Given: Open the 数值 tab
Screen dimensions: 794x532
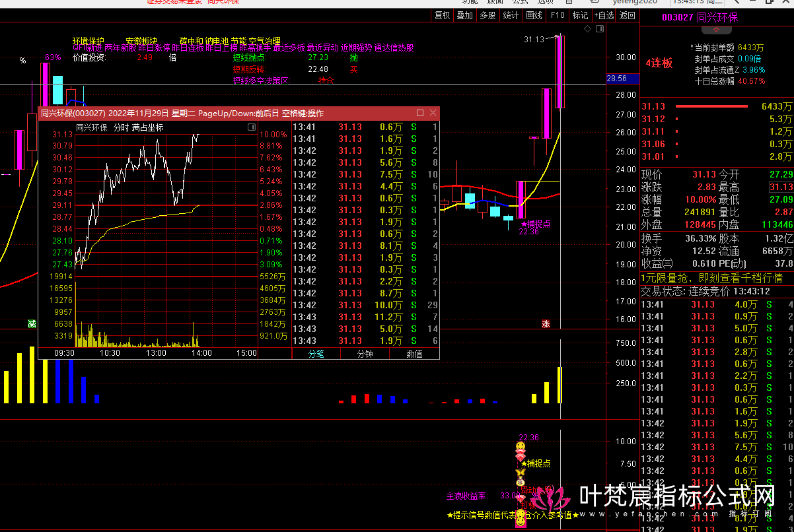Looking at the screenshot, I should coord(414,353).
